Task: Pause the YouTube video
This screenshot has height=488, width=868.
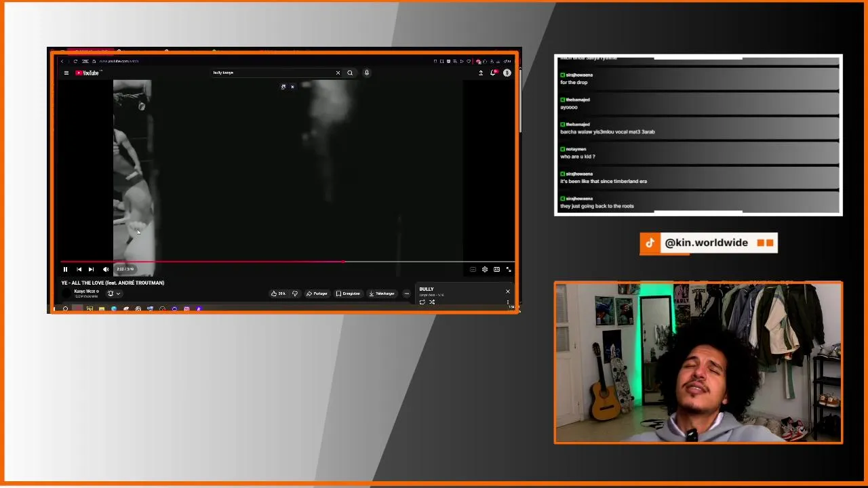Action: 65,269
